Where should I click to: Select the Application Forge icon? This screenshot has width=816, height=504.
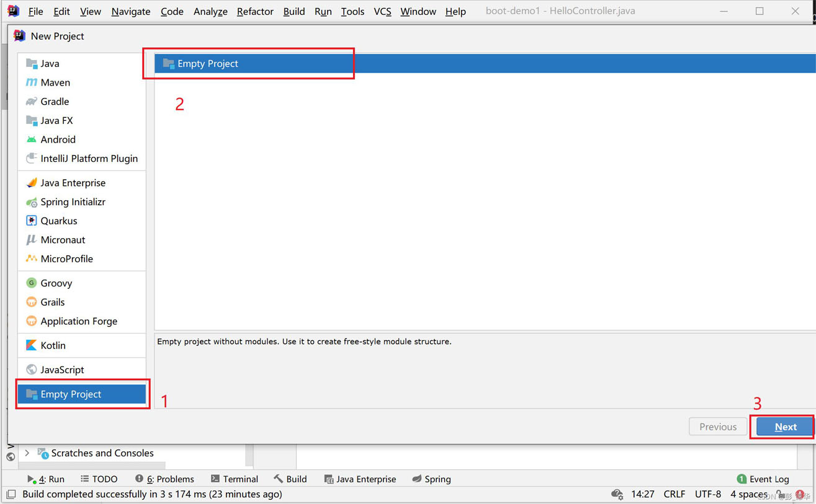tap(32, 321)
